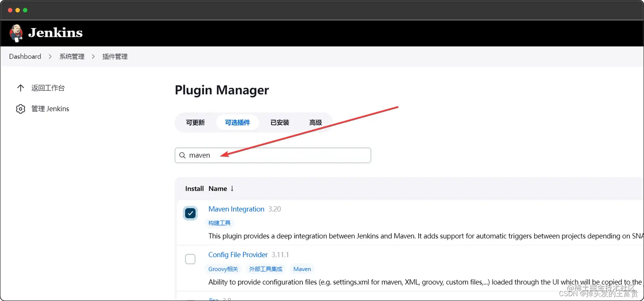The width and height of the screenshot is (644, 301).
Task: Expand the chevron after 系统管理 breadcrumb
Action: pyautogui.click(x=93, y=57)
